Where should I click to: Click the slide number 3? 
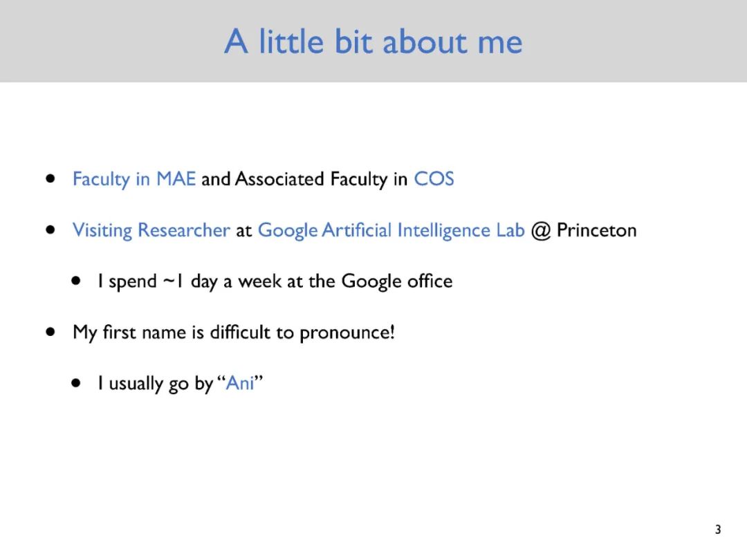[x=717, y=530]
